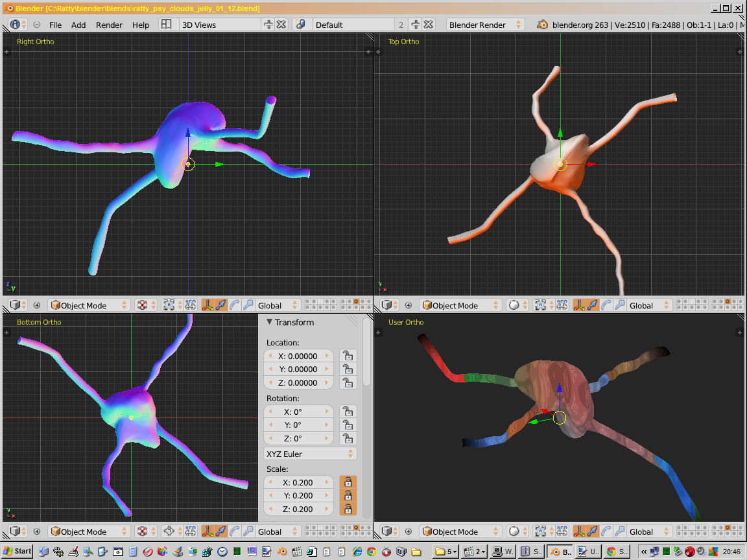
Task: Click the add screen layout plus icon
Action: (268, 25)
